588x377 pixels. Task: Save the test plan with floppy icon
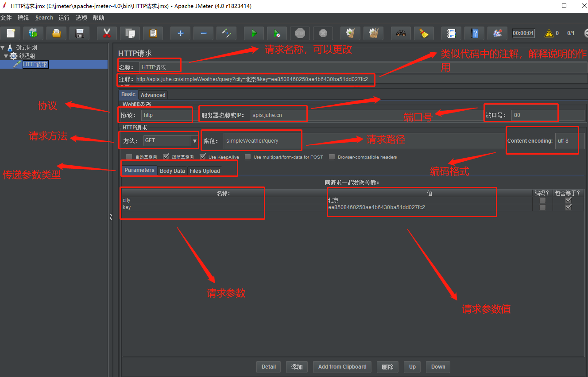pos(80,33)
